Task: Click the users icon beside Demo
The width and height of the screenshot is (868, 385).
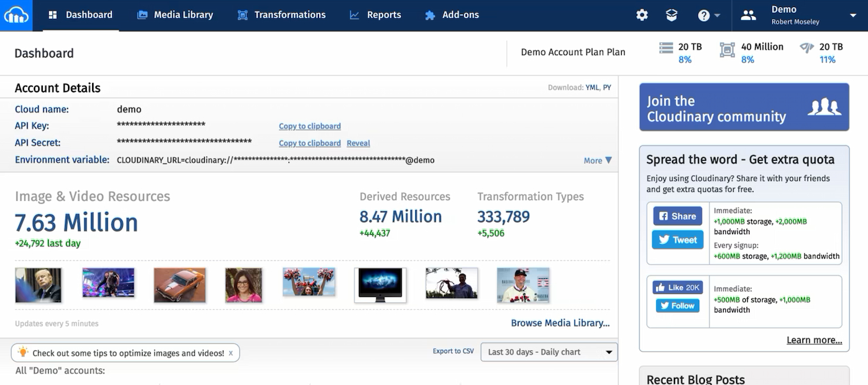Action: tap(748, 16)
